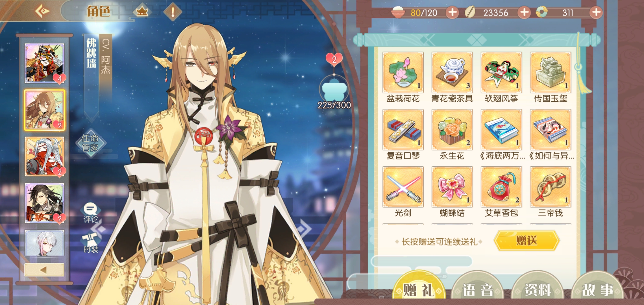
Task: Switch to the 资料 profile tab
Action: tap(538, 289)
